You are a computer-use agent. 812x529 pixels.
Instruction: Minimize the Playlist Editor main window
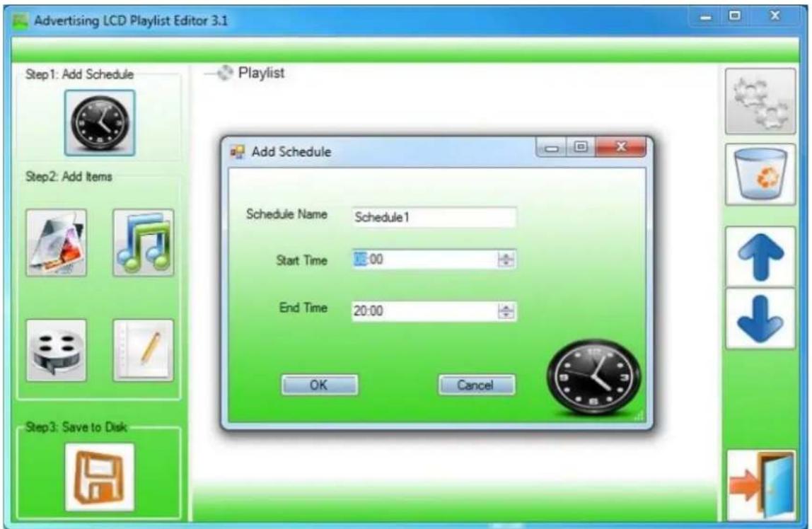[x=706, y=17]
